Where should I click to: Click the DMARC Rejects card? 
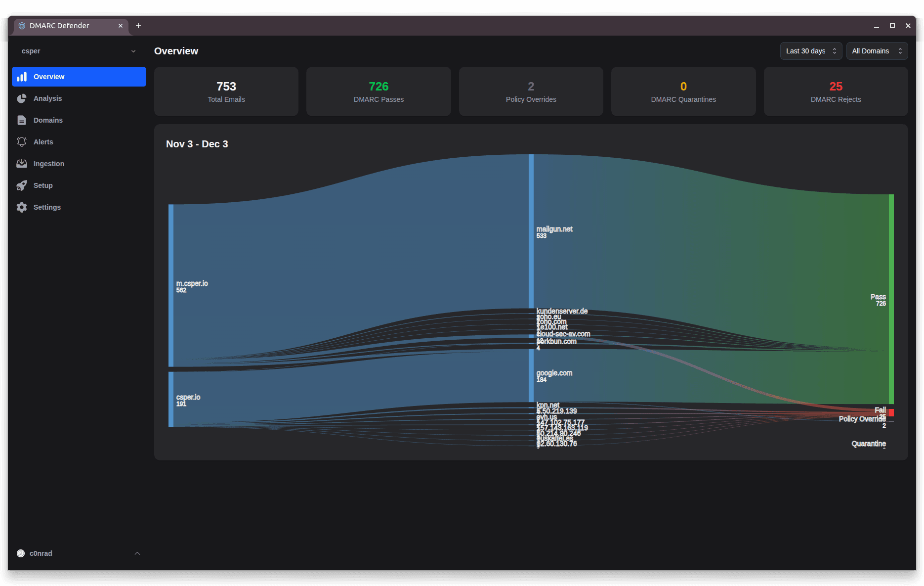[835, 91]
